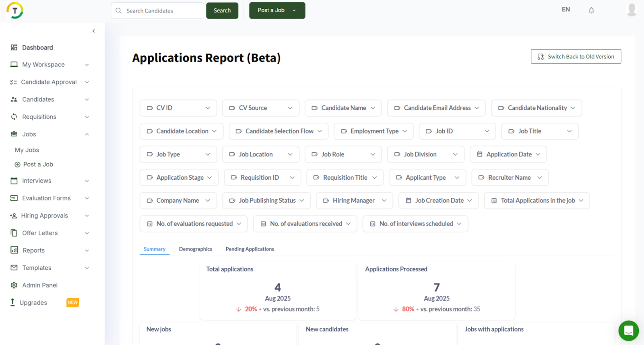Click the notification bell icon

coord(591,10)
